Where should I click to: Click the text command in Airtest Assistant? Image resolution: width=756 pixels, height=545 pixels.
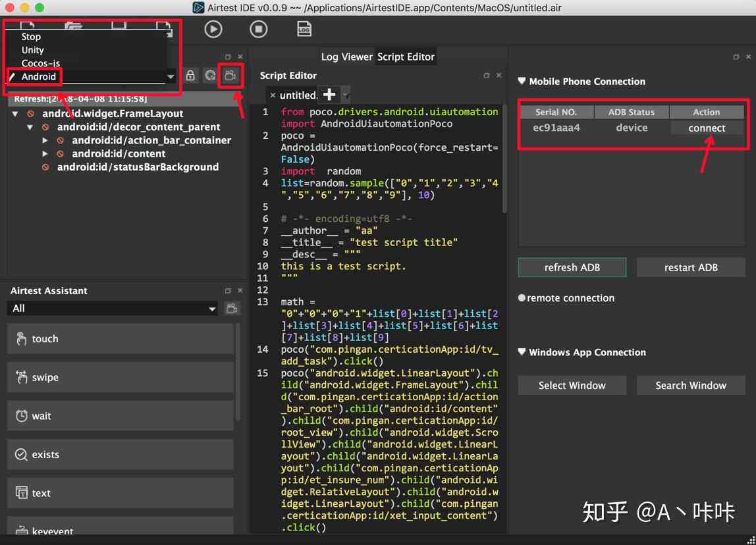coord(120,493)
